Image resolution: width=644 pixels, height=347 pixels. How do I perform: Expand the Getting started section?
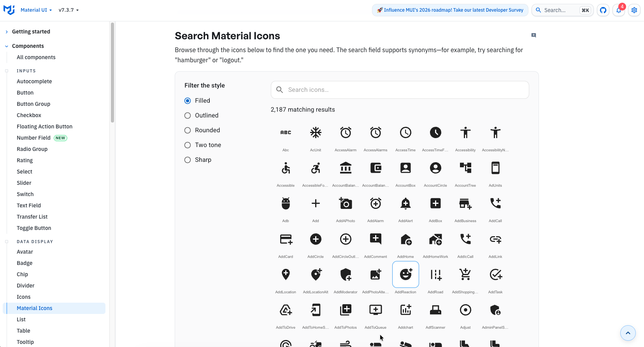[x=31, y=32]
